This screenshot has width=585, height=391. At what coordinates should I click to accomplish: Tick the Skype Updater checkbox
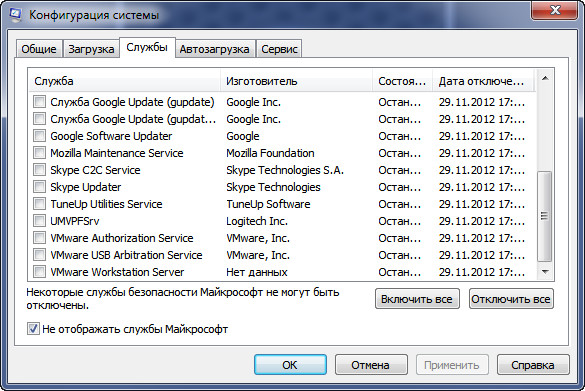click(39, 187)
